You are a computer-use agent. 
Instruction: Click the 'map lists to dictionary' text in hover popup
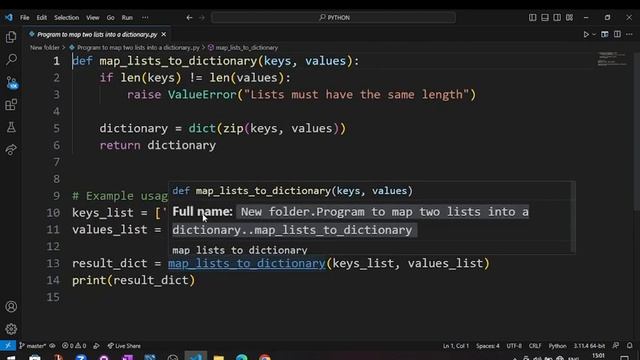point(240,250)
